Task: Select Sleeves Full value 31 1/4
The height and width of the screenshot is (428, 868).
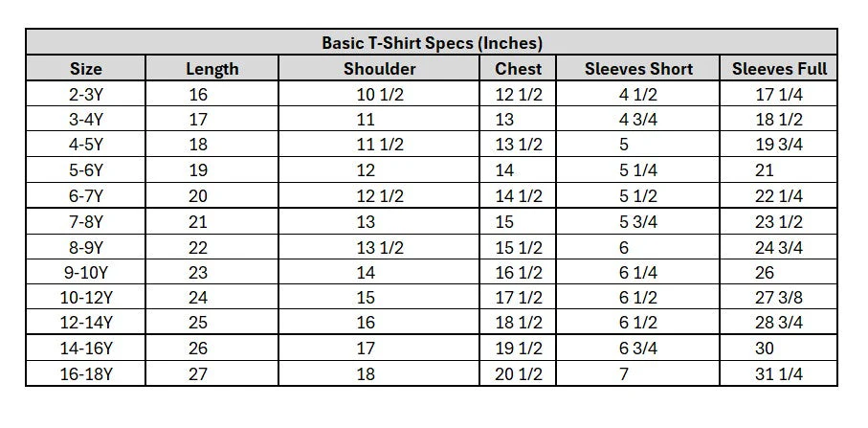Action: click(x=779, y=373)
